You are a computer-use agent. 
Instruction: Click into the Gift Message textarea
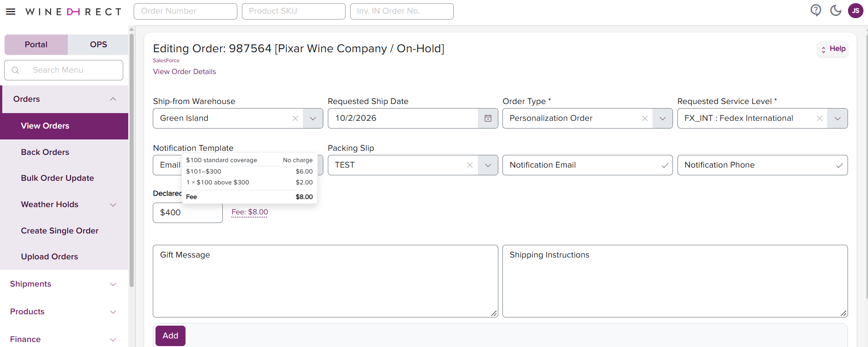[x=326, y=281]
